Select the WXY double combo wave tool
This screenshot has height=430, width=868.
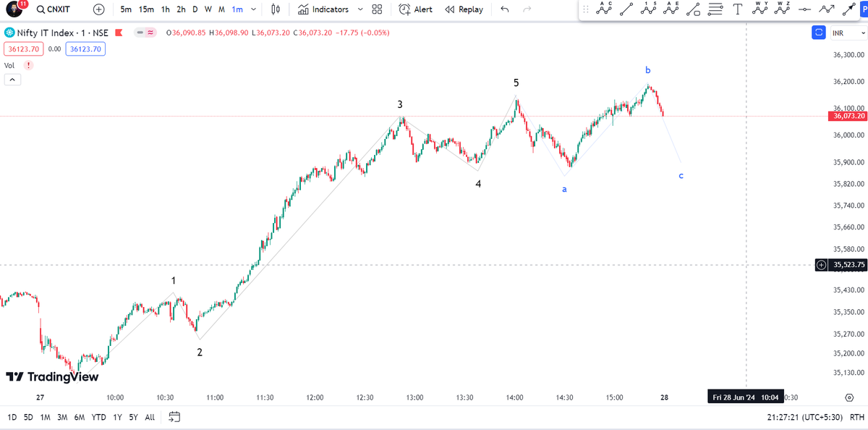(759, 9)
